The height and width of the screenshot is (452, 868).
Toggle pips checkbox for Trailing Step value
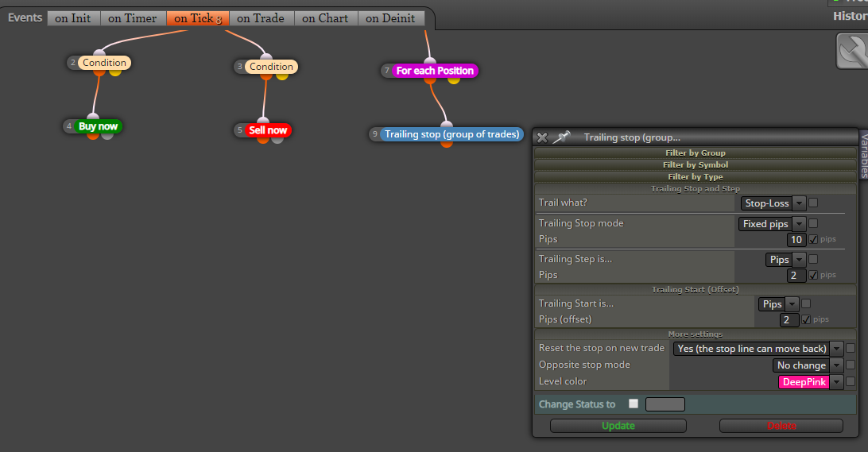813,275
